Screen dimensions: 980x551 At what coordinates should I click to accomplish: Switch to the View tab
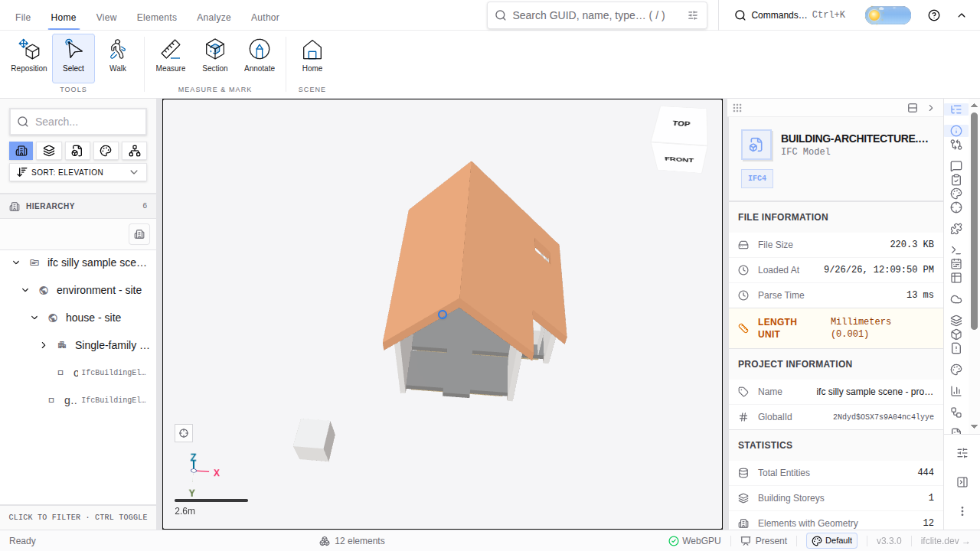106,17
